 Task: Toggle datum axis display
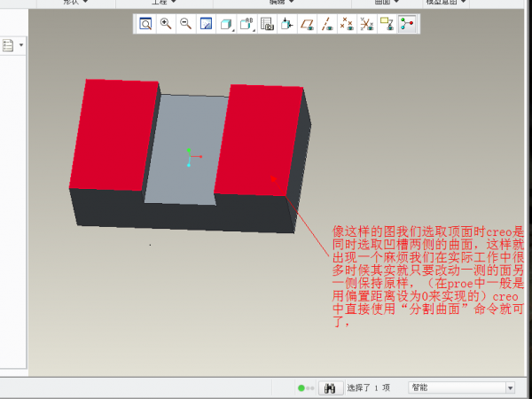click(327, 25)
